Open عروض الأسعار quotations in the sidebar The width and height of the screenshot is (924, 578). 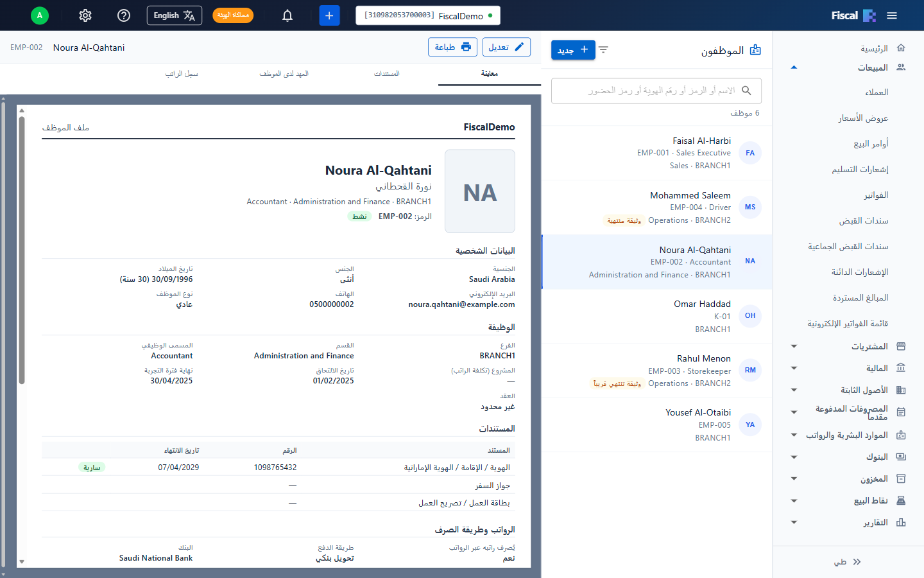(863, 118)
